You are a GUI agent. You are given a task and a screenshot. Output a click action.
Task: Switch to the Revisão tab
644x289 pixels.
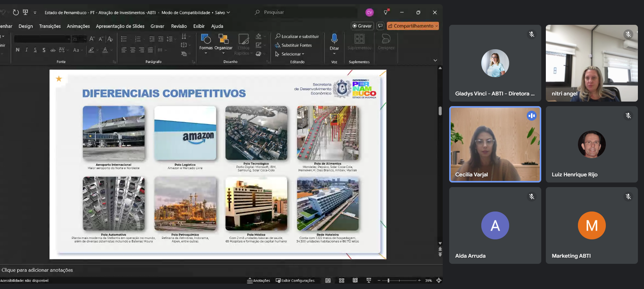pos(179,26)
